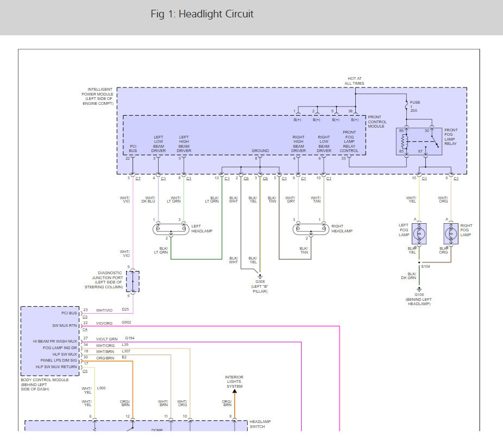Click the 'G902' circuit code
The image size is (503, 448).
click(127, 323)
